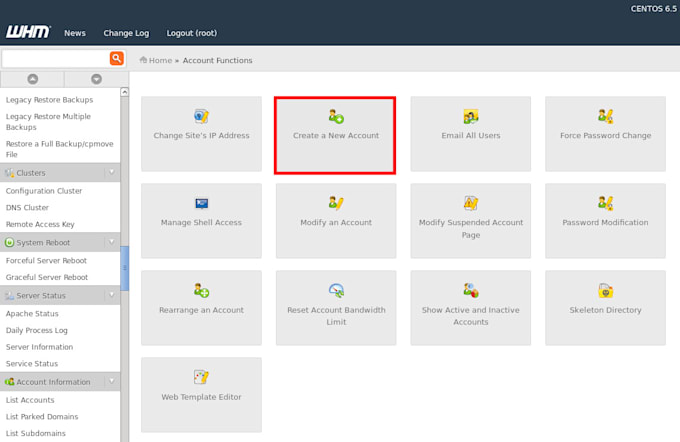The image size is (680, 442).
Task: Open the News menu item
Action: [75, 33]
